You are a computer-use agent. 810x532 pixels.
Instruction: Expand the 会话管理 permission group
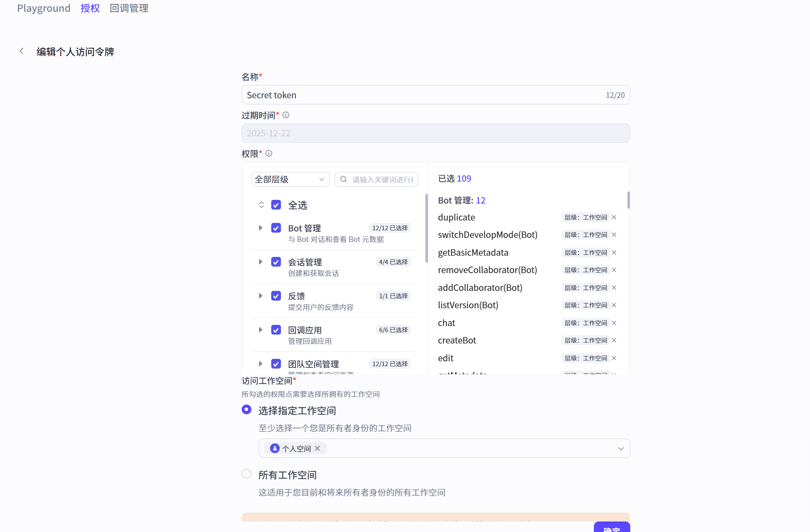pos(261,262)
